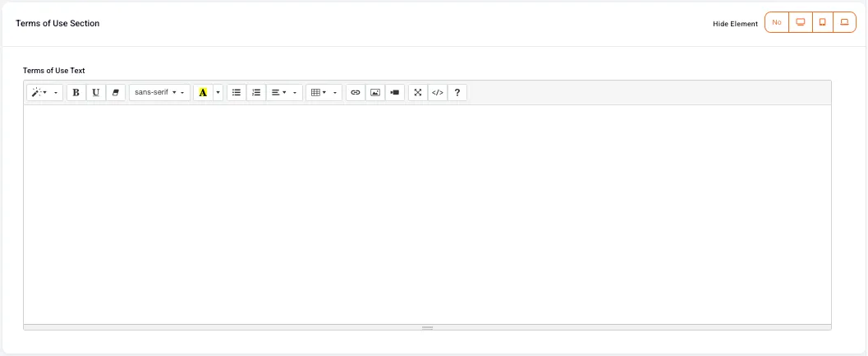Open the magic wand style menu

(45, 93)
